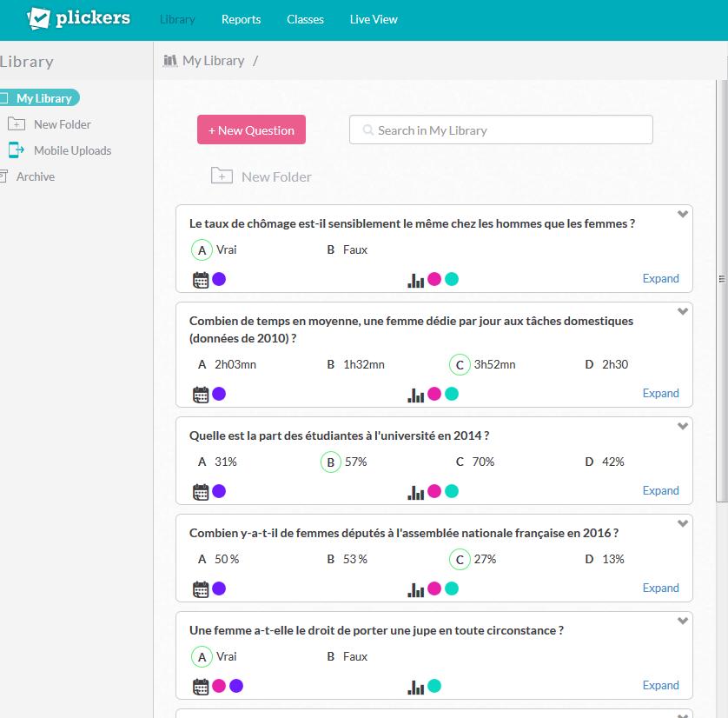Click calendar icon on the étudiantes question

pyautogui.click(x=201, y=492)
